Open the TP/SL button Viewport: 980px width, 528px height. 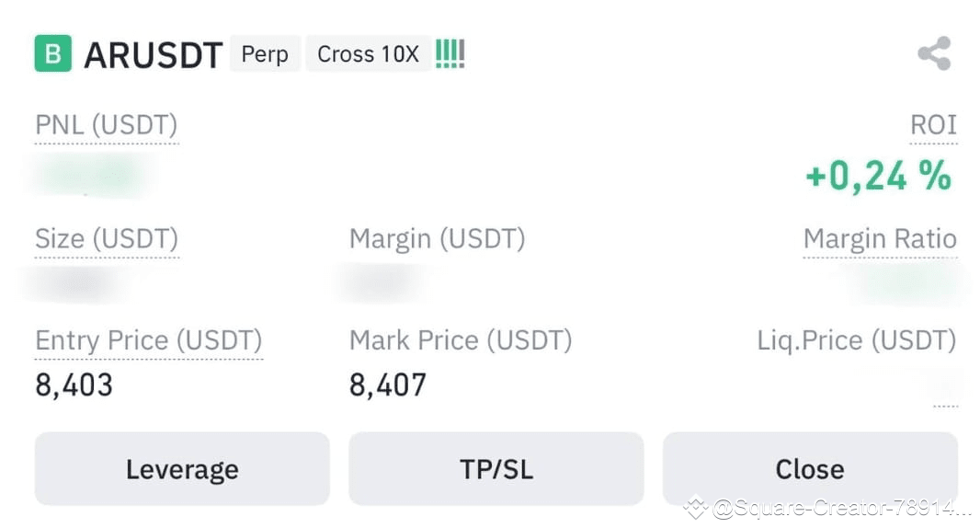[x=496, y=468]
